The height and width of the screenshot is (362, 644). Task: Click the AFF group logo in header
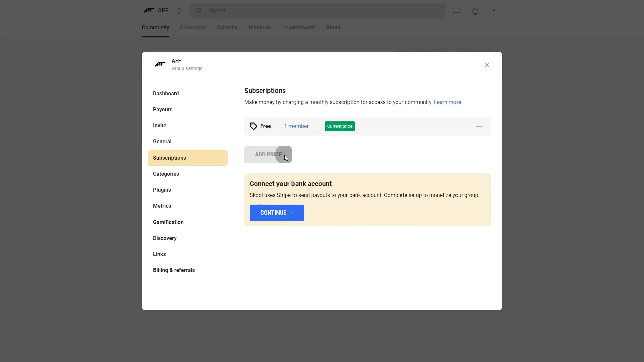[x=149, y=11]
